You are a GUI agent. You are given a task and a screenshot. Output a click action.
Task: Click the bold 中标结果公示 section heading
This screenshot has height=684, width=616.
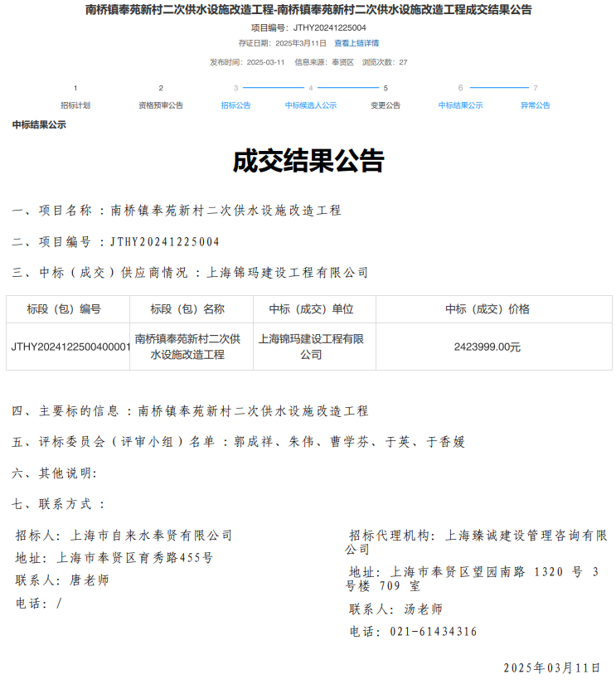tap(39, 125)
